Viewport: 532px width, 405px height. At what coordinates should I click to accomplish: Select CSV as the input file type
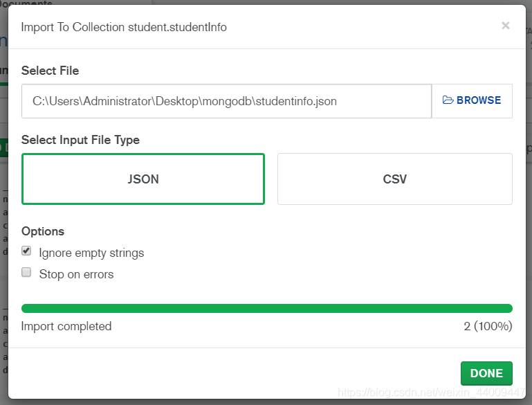[x=394, y=179]
